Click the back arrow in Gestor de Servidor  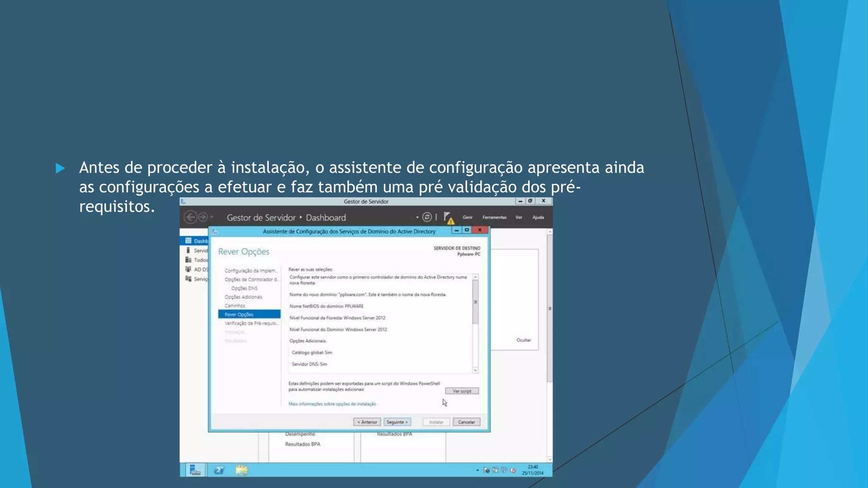point(190,217)
